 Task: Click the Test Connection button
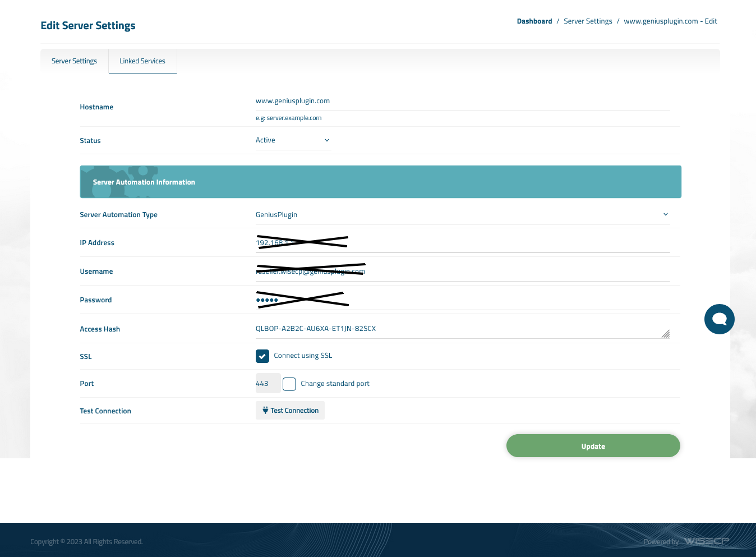click(290, 411)
